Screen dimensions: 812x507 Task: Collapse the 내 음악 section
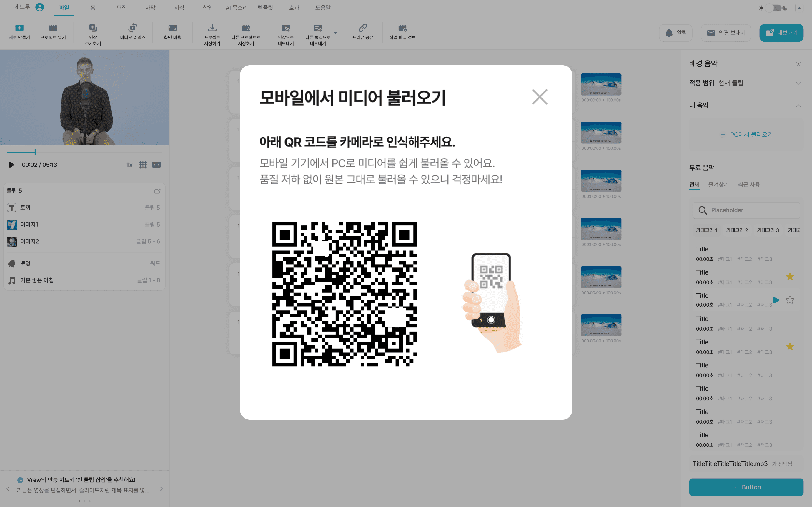coord(798,106)
